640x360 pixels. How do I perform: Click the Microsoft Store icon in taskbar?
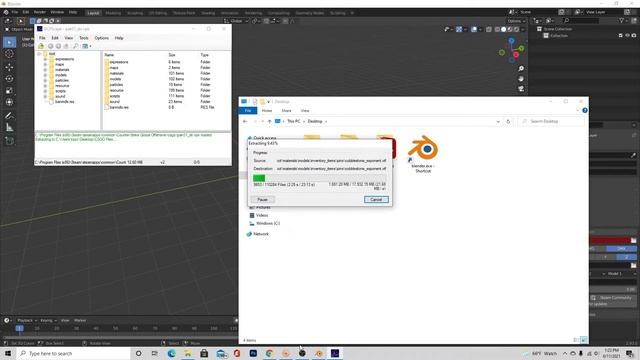point(204,353)
